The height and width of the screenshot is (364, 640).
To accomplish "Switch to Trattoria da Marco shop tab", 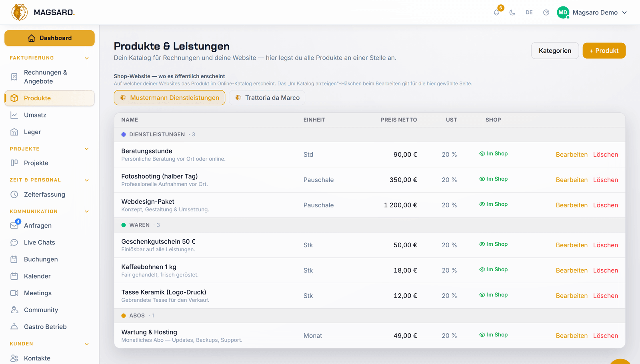I will coord(267,98).
